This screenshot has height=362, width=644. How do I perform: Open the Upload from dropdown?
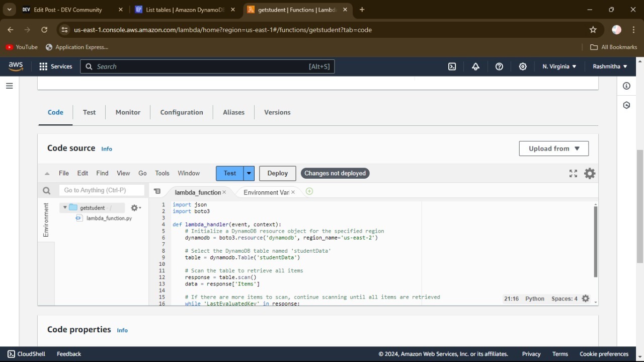click(x=553, y=149)
